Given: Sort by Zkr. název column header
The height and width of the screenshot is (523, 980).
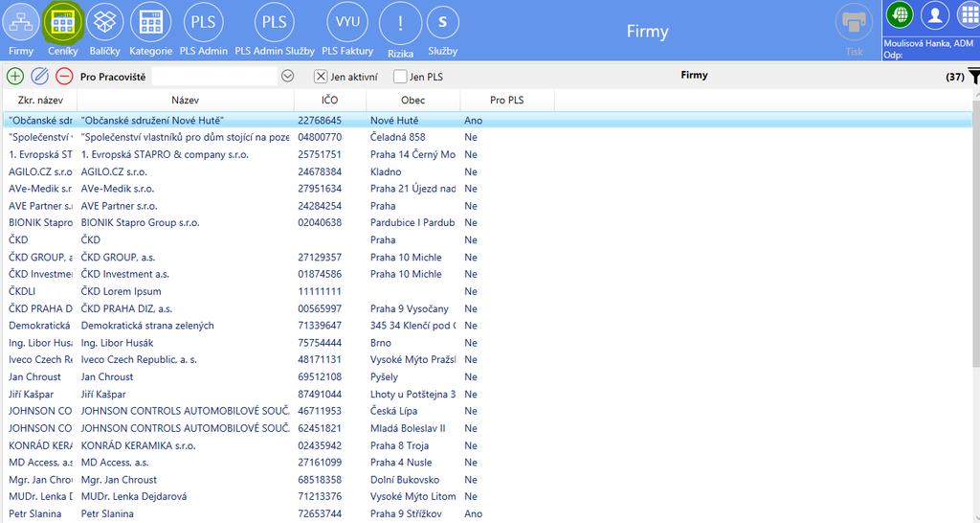Looking at the screenshot, I should pos(40,100).
